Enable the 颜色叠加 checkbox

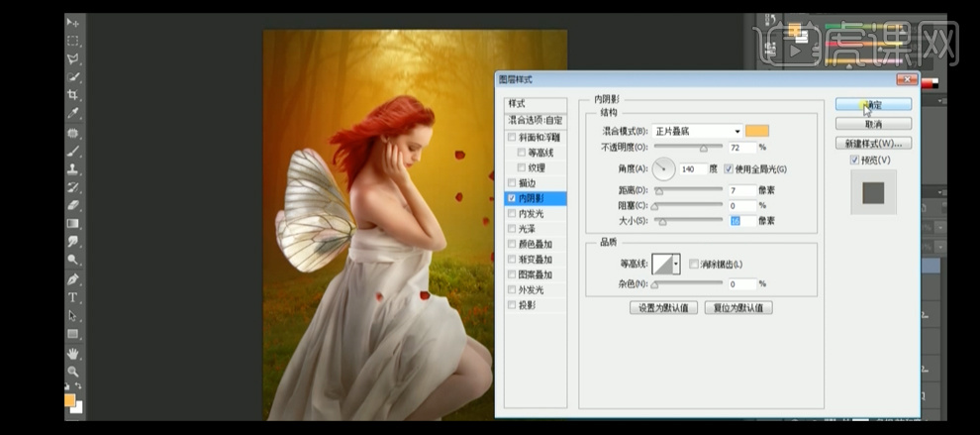(x=512, y=244)
